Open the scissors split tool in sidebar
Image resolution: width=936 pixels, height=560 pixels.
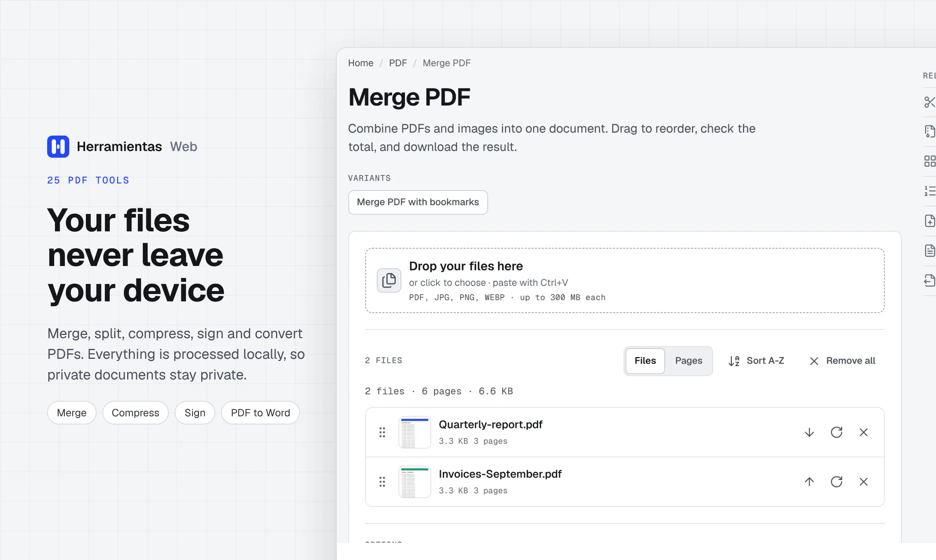coord(930,102)
